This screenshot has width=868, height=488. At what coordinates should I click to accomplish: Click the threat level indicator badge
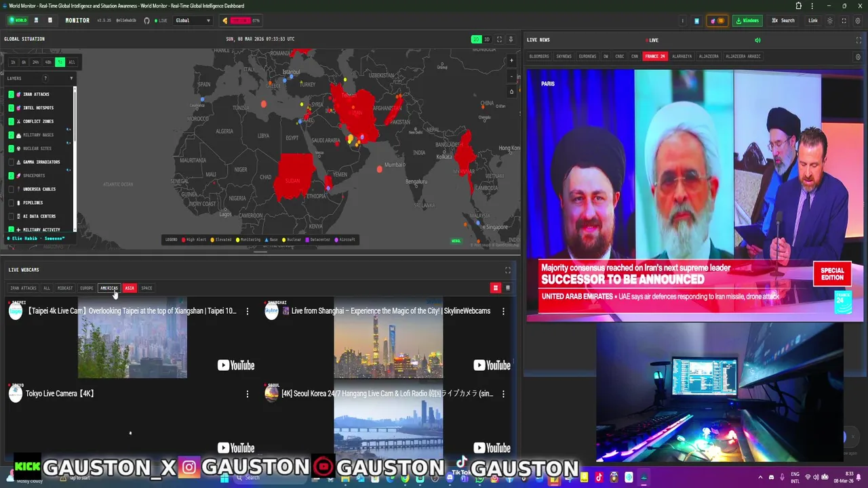click(x=241, y=20)
